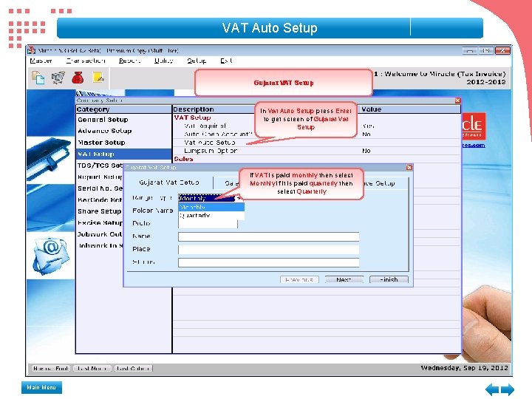This screenshot has height=399, width=532.
Task: Click the Value column header
Action: [410, 109]
